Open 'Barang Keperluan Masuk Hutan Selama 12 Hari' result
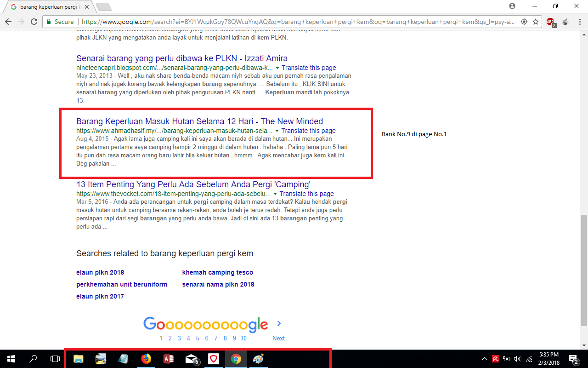 pyautogui.click(x=199, y=121)
